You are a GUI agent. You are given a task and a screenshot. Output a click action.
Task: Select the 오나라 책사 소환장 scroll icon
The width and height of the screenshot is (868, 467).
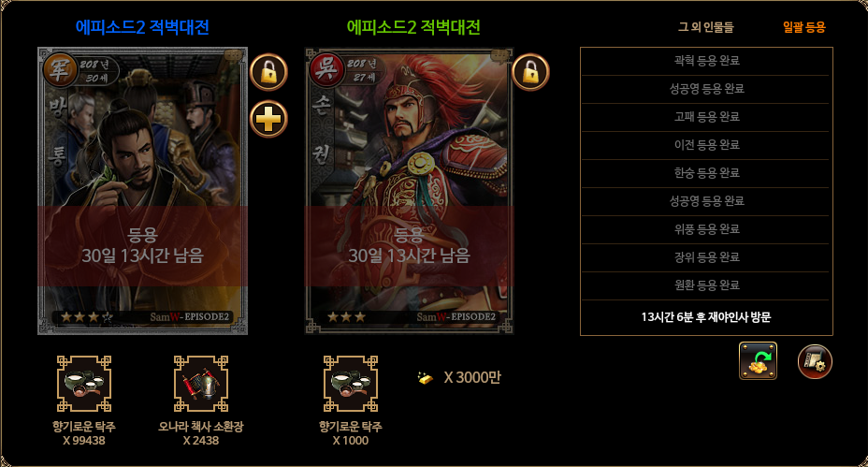click(201, 384)
